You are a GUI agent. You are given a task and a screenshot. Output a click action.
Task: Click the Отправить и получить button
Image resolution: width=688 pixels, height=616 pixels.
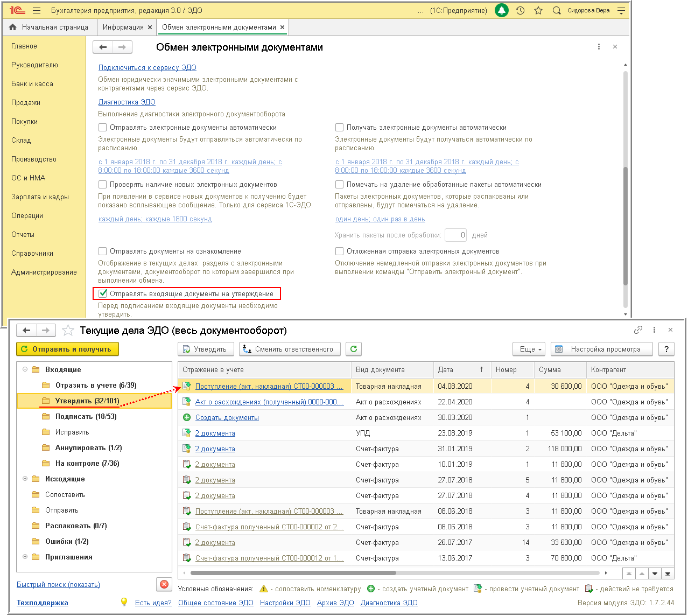point(67,349)
